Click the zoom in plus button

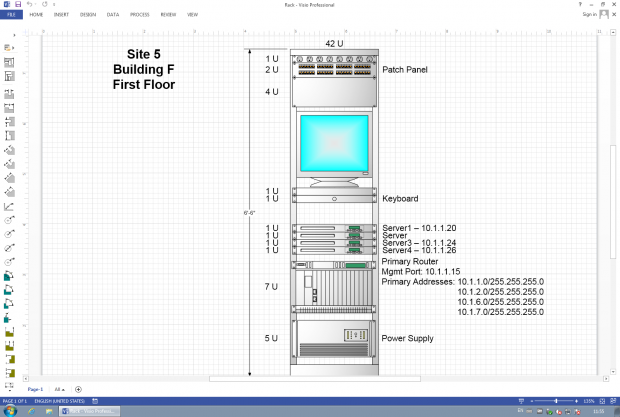(577, 401)
